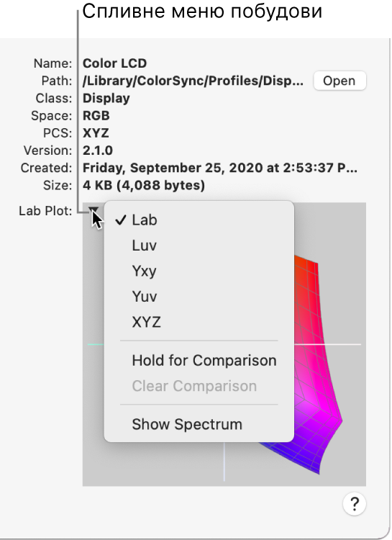This screenshot has height=540, width=392.
Task: Click the Color LCD profile name
Action: point(114,63)
